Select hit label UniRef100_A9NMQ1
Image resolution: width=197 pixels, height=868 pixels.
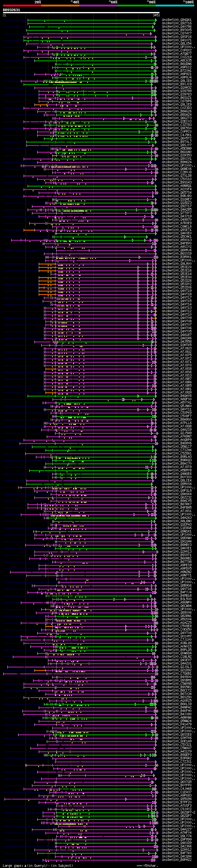tap(177, 186)
